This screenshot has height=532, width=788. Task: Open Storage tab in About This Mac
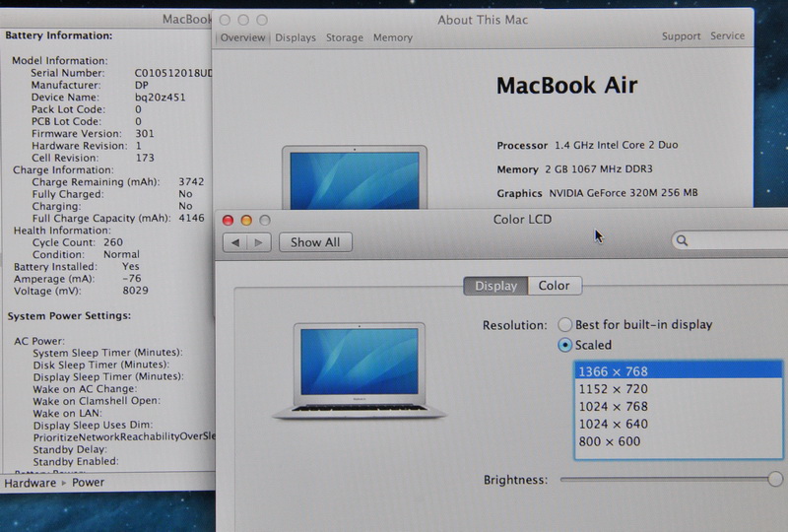(344, 37)
